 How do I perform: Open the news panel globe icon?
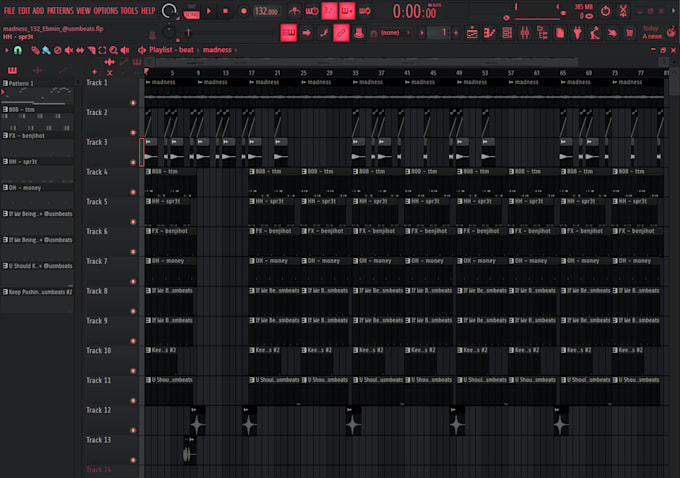671,31
